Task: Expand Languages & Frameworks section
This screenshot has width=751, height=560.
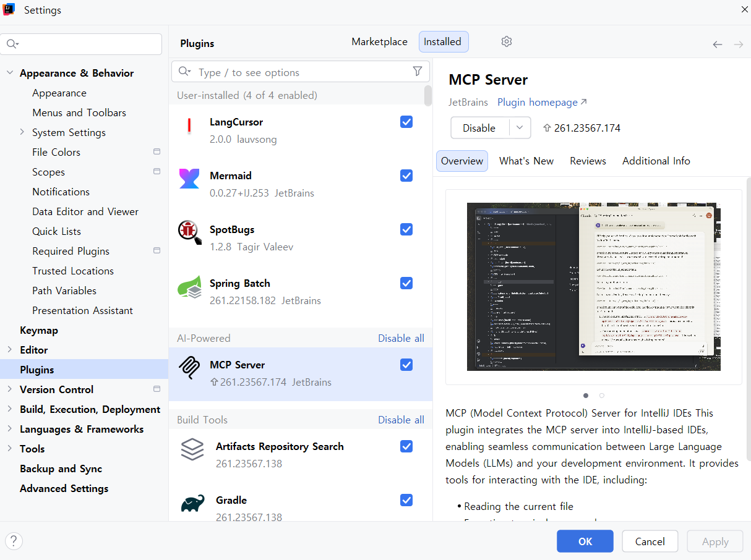Action: coord(9,429)
